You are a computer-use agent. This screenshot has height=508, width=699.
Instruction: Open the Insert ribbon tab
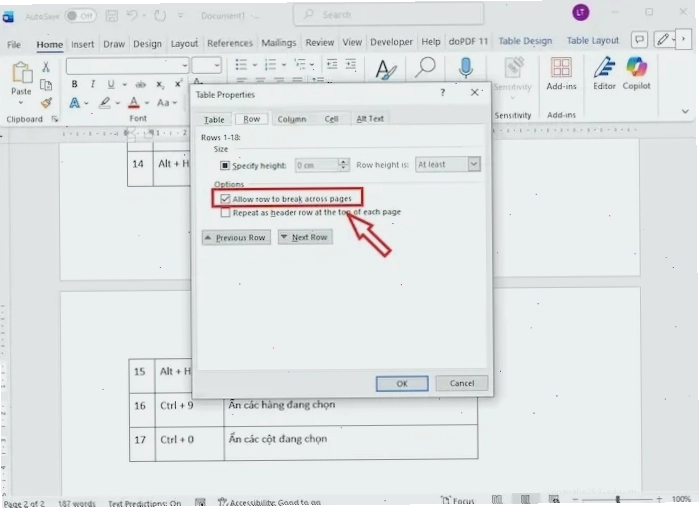pyautogui.click(x=82, y=44)
